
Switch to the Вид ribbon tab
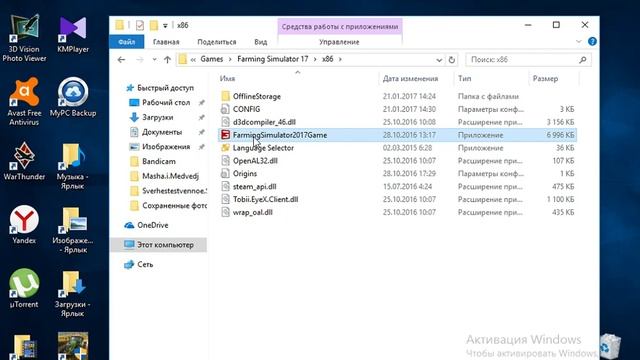point(260,42)
